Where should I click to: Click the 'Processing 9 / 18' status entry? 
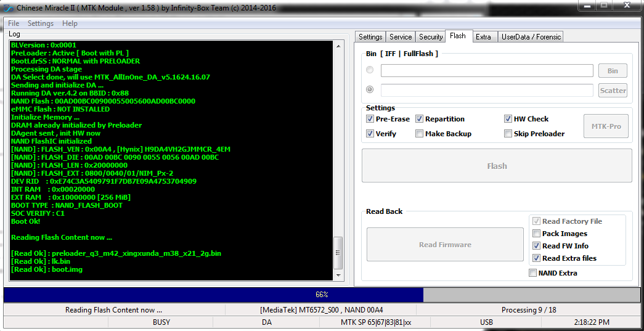[529, 310]
